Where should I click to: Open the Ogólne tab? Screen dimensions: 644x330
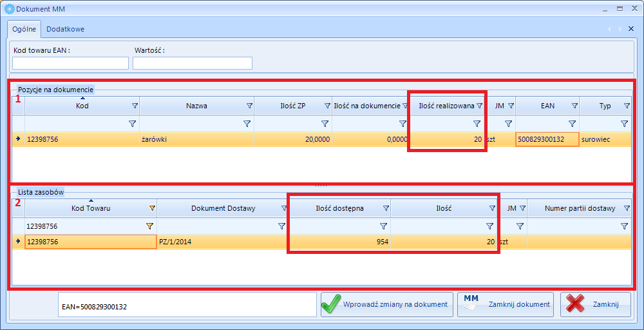click(x=24, y=29)
